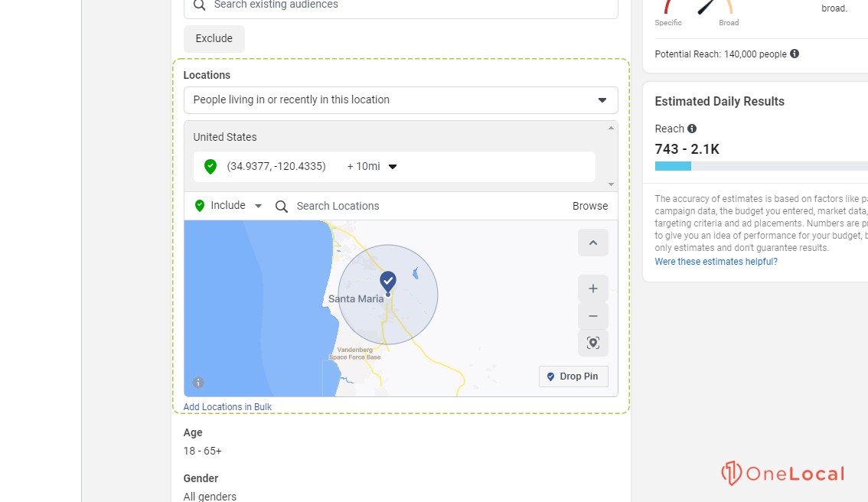This screenshot has width=868, height=502.
Task: Open 'Were these estimates helpful?' link
Action: [716, 261]
